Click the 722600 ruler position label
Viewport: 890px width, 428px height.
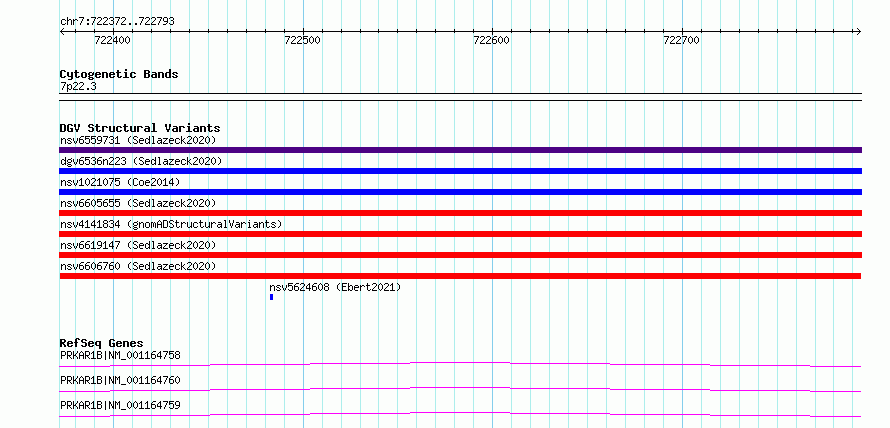492,40
